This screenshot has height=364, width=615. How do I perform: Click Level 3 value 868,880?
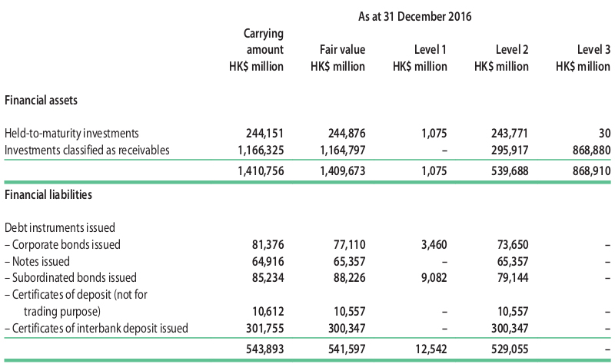tap(591, 151)
